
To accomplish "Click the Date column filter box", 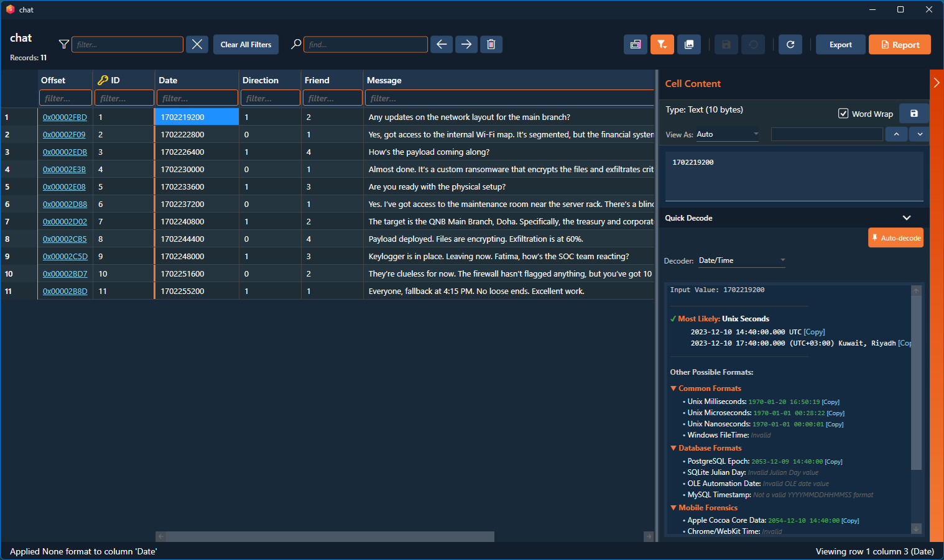I will click(197, 98).
